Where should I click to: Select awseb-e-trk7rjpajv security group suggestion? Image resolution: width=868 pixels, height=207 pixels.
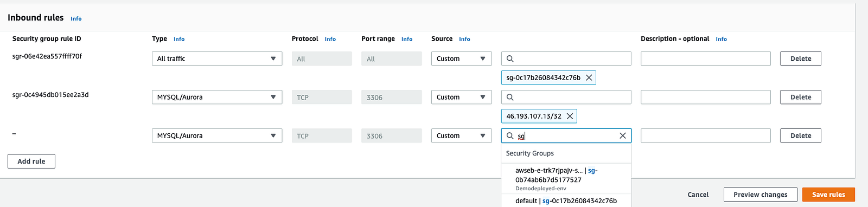tap(566, 179)
